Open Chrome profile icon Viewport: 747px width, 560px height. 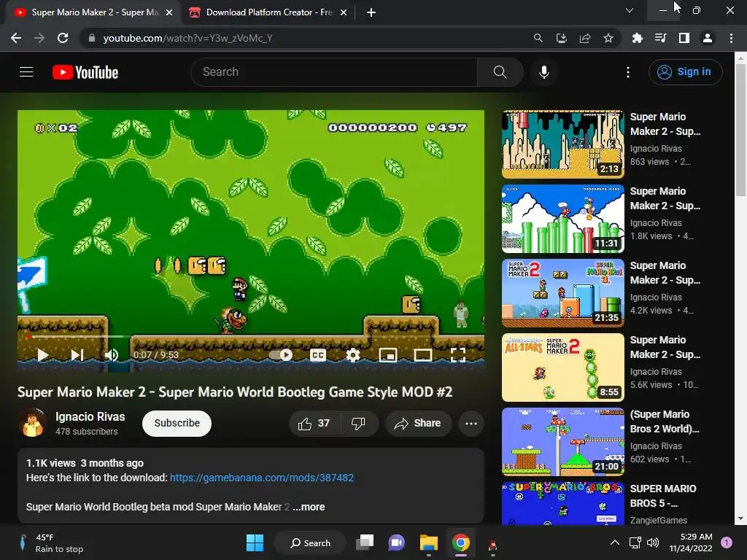point(707,38)
